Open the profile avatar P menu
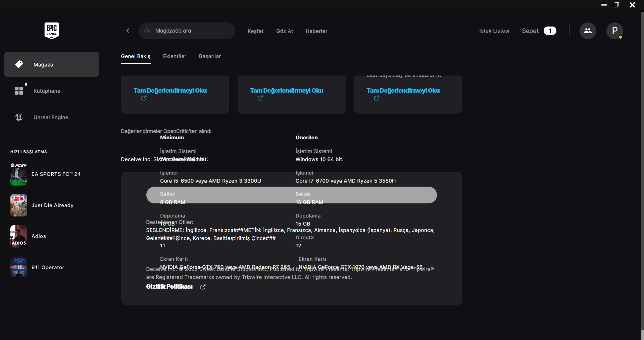 coord(614,31)
